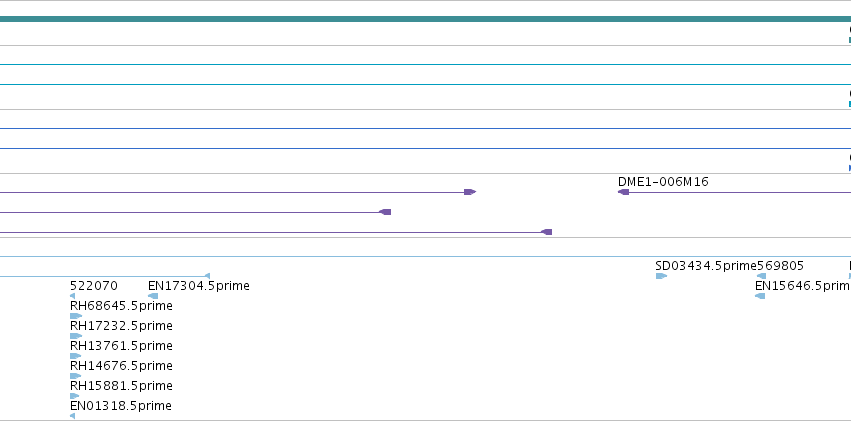The height and width of the screenshot is (421, 851).
Task: Click the light-blue arrowhead above the EN17304.5prime label
Action: [207, 276]
